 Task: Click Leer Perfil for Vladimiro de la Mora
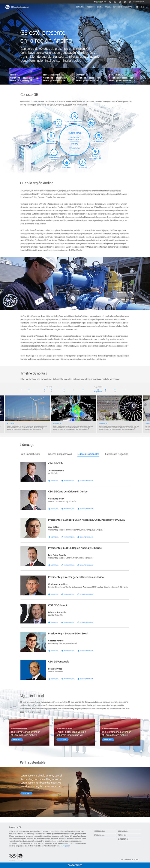[x=53, y=594]
